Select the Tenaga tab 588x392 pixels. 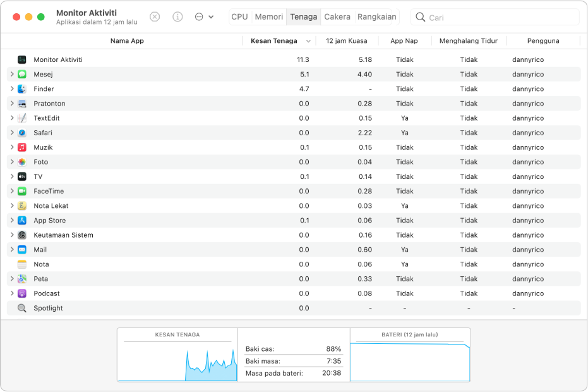[303, 17]
